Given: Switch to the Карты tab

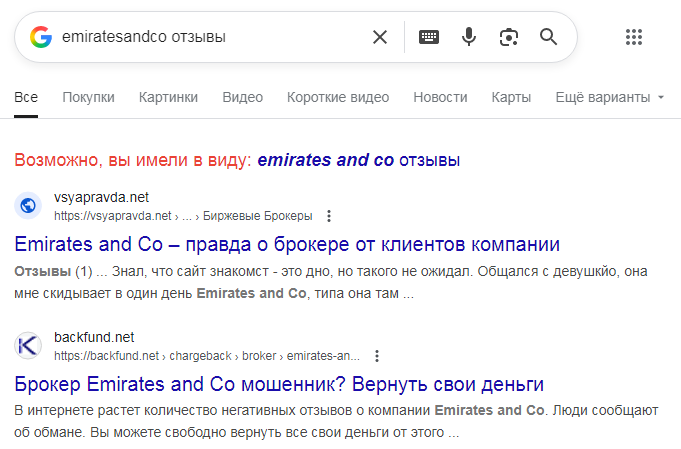Looking at the screenshot, I should pos(511,97).
